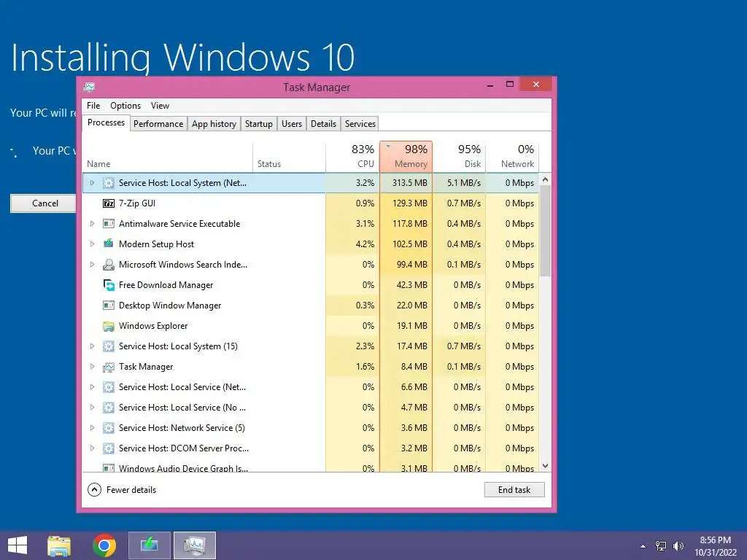747x560 pixels.
Task: Open the network tray icon
Action: click(x=661, y=545)
